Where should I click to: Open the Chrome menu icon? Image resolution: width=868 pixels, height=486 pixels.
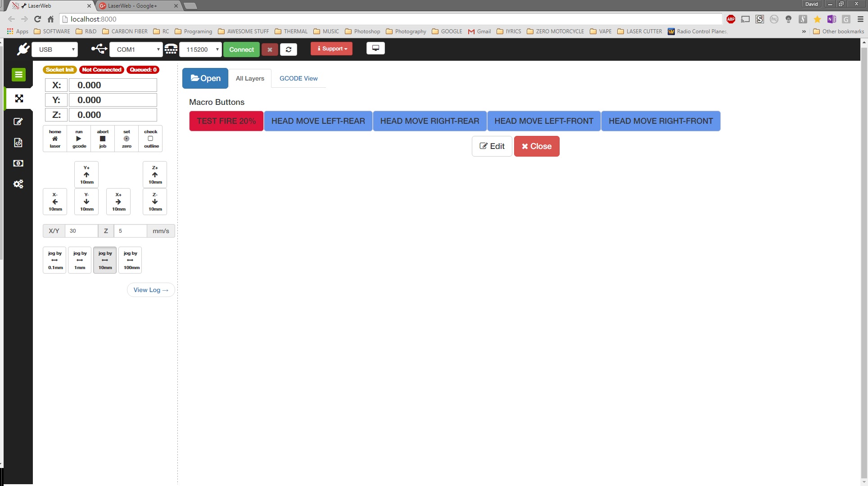[860, 19]
